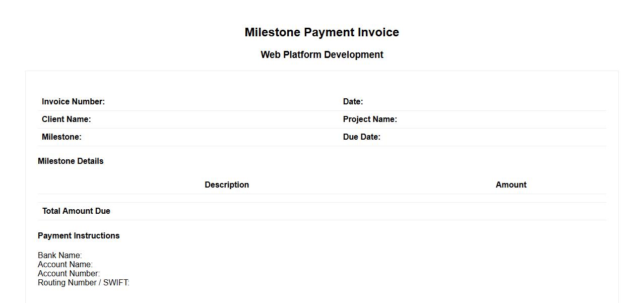The height and width of the screenshot is (303, 644).
Task: Click the Amount column header
Action: [511, 185]
